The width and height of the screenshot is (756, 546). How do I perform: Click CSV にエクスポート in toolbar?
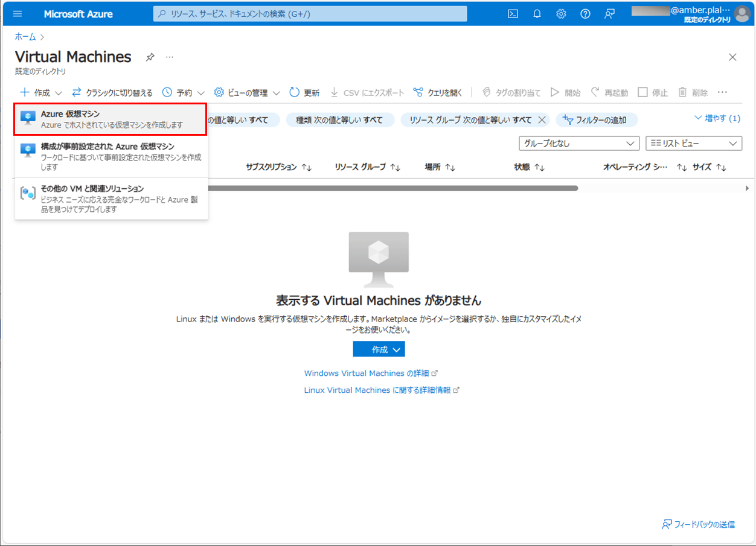[367, 93]
